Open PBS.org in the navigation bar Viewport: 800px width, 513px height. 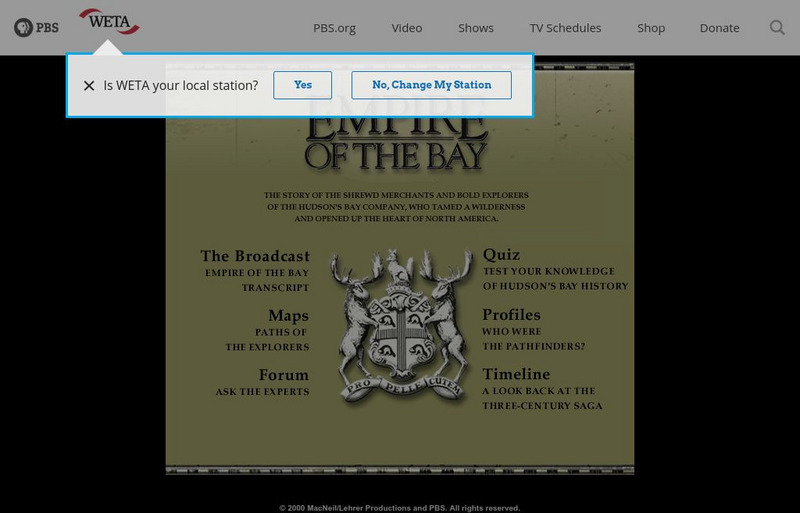[x=334, y=28]
